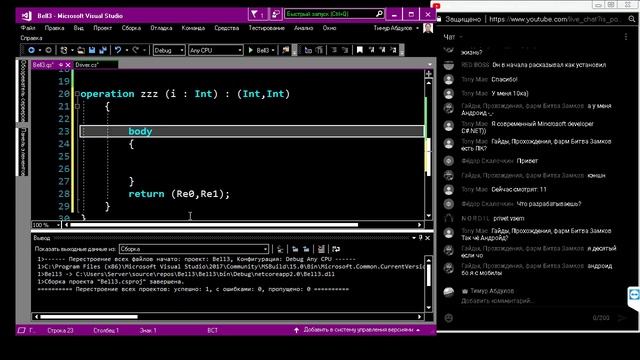Click the second of the two icons left of the indent icons
640x360 pixels.
(319, 50)
